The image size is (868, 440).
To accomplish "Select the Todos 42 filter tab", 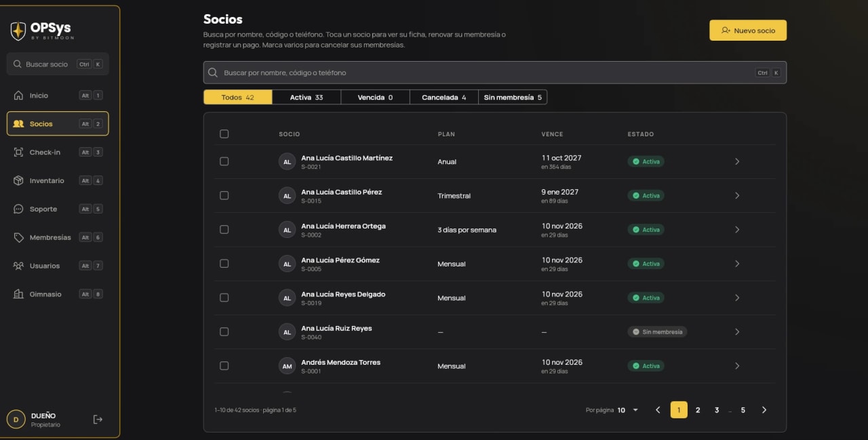I will [238, 98].
